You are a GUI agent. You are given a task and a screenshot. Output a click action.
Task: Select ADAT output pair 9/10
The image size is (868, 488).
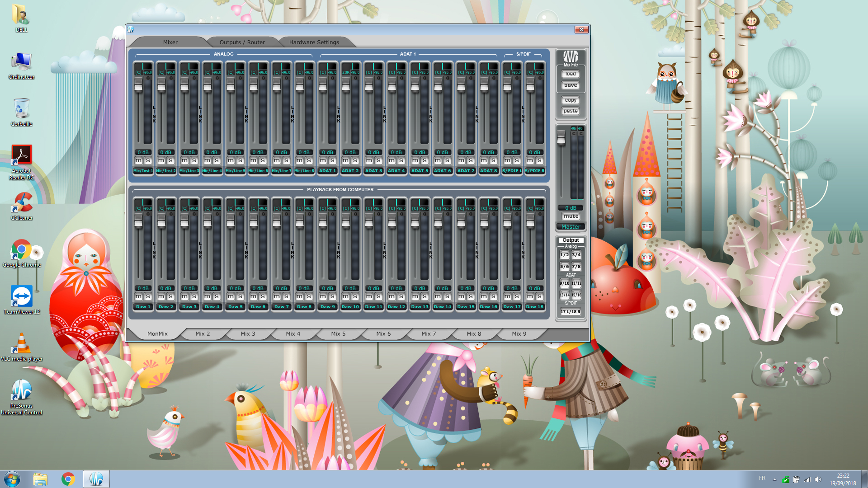(565, 284)
